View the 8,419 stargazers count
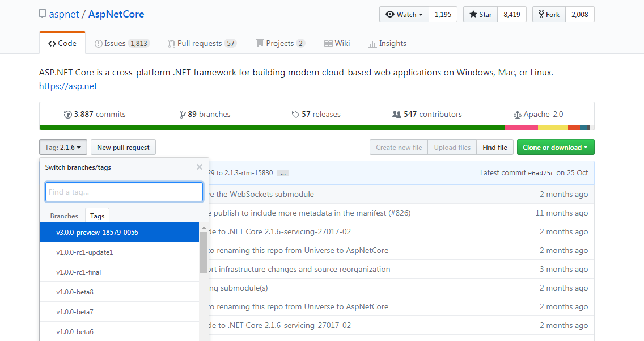Screen dimensions: 644x341 (512, 14)
